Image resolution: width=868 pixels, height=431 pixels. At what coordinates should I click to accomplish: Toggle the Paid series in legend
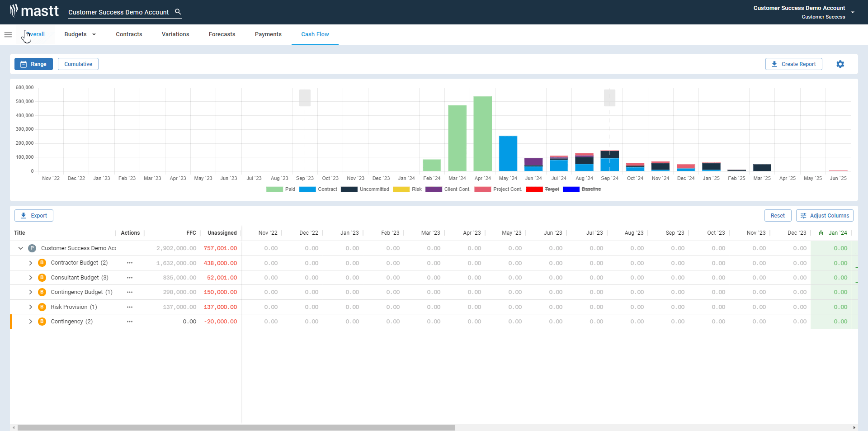(281, 189)
